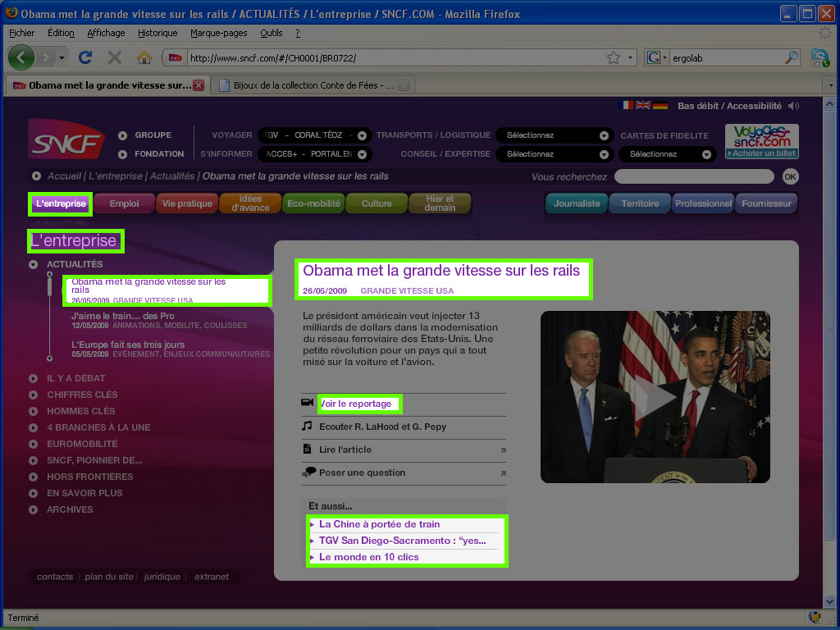Click the news list scroll handle
840x630 pixels.
[49, 286]
